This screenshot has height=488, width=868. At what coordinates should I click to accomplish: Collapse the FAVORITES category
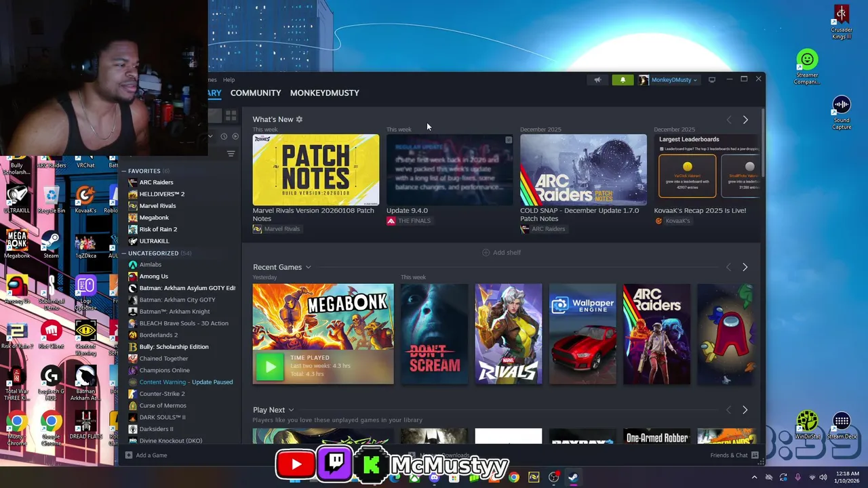[x=124, y=171]
